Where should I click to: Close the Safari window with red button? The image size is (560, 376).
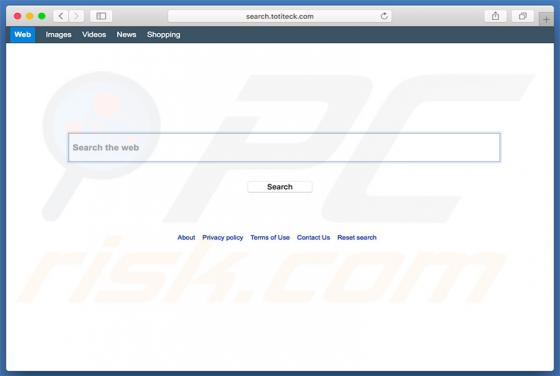18,16
